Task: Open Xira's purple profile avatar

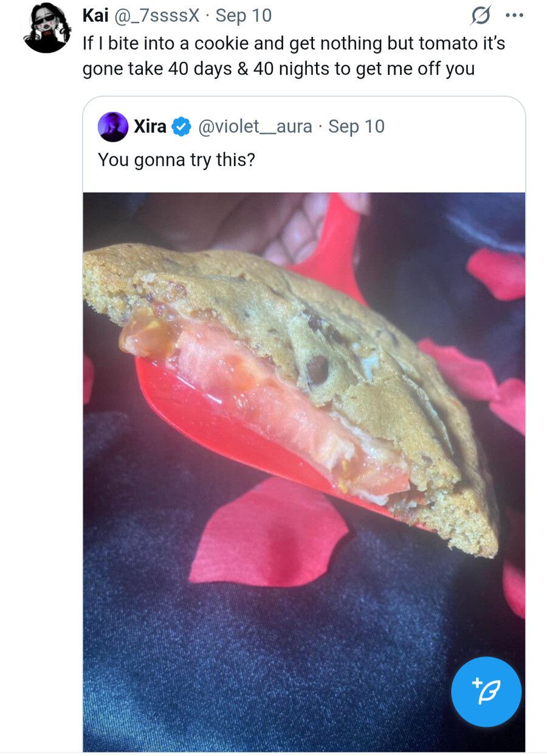Action: (x=113, y=127)
